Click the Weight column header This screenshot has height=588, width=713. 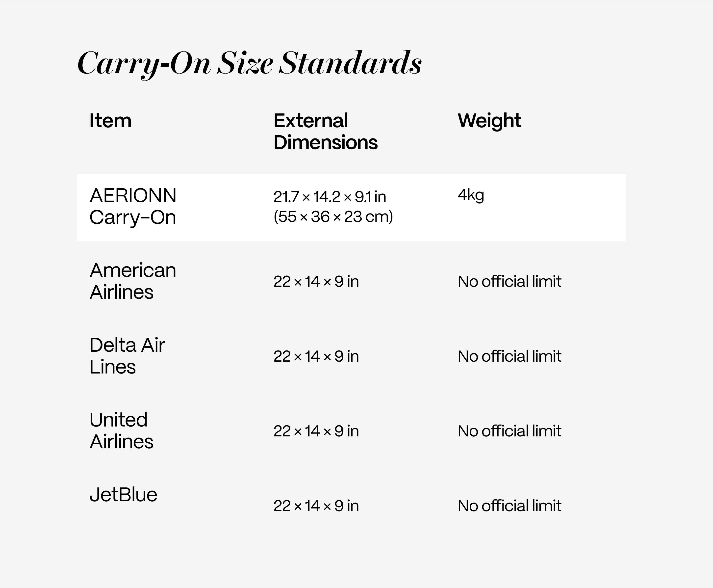pyautogui.click(x=489, y=121)
